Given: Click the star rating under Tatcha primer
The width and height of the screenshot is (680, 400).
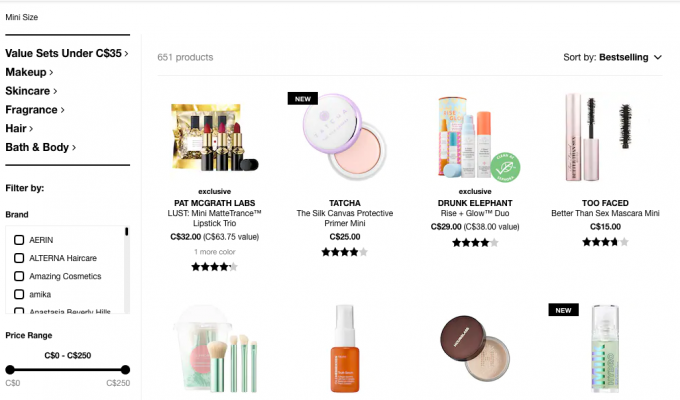Looking at the screenshot, I should 344,252.
